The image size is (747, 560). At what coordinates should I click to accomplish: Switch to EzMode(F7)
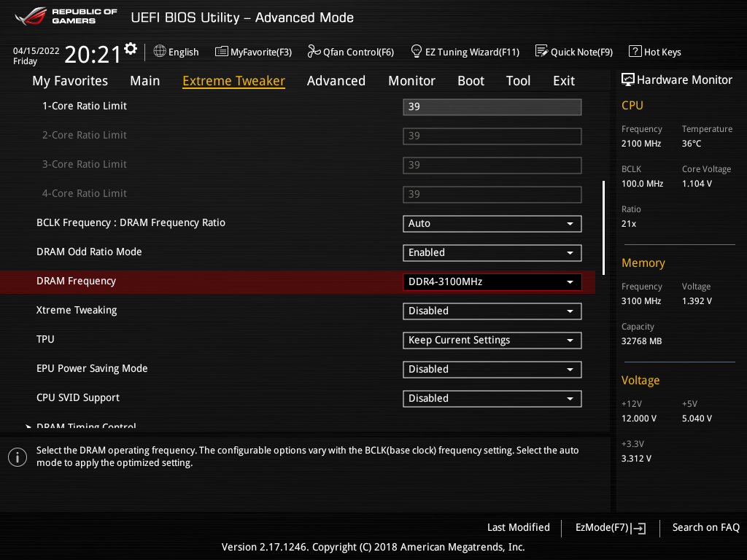click(x=611, y=528)
